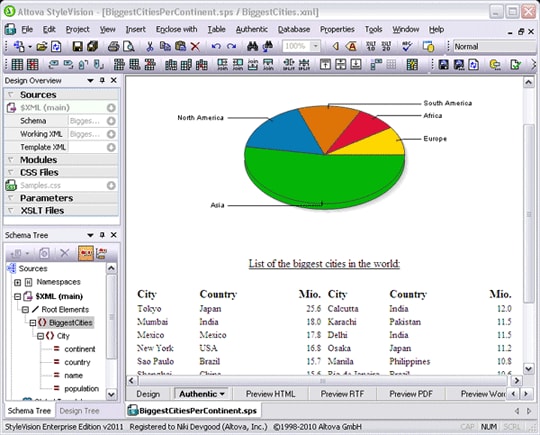Open the zoom percentage dropdown
This screenshot has height=435, width=540.
(x=315, y=46)
